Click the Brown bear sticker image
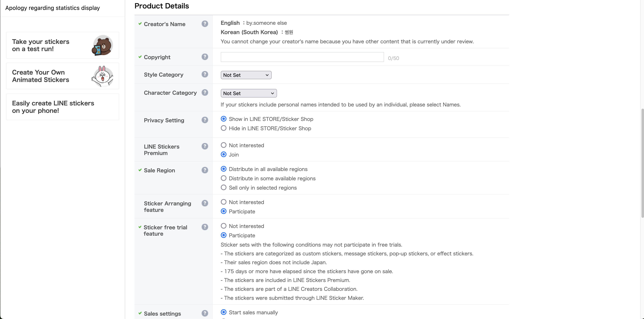This screenshot has height=319, width=644. click(x=102, y=45)
